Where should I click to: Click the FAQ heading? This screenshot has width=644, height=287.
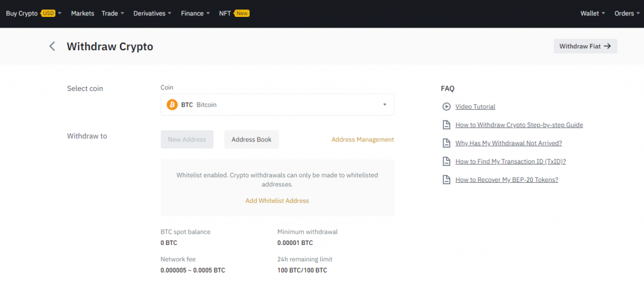tap(448, 89)
